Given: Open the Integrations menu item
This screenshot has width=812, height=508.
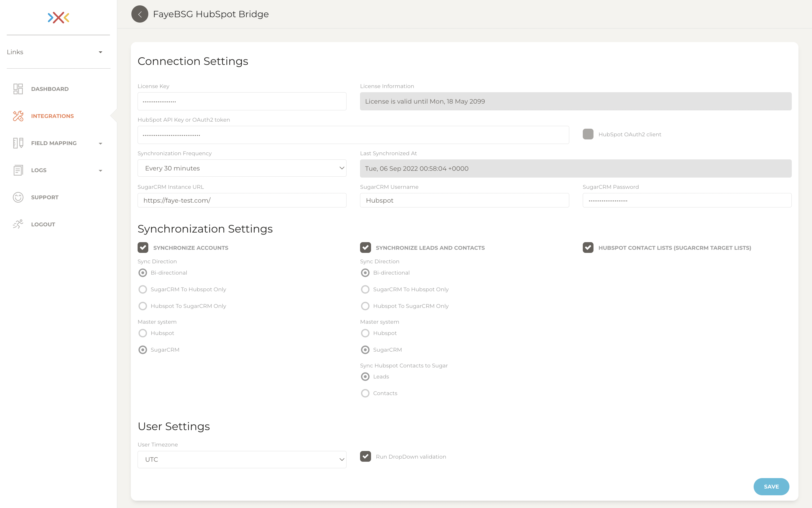Looking at the screenshot, I should [x=52, y=116].
